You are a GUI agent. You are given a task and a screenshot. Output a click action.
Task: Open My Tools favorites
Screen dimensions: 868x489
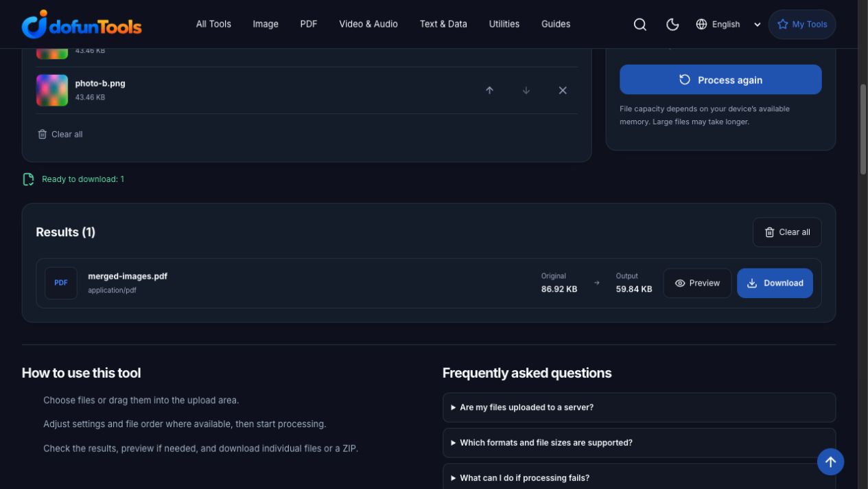tap(802, 24)
